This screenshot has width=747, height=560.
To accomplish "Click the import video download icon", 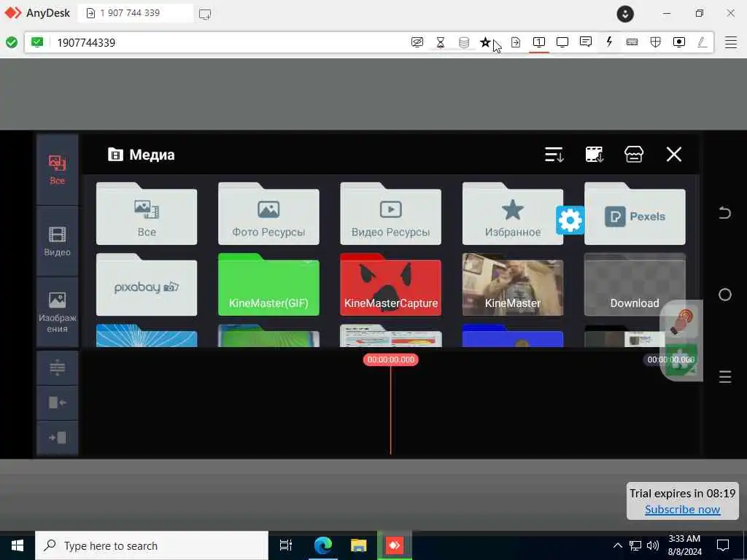I will (594, 155).
